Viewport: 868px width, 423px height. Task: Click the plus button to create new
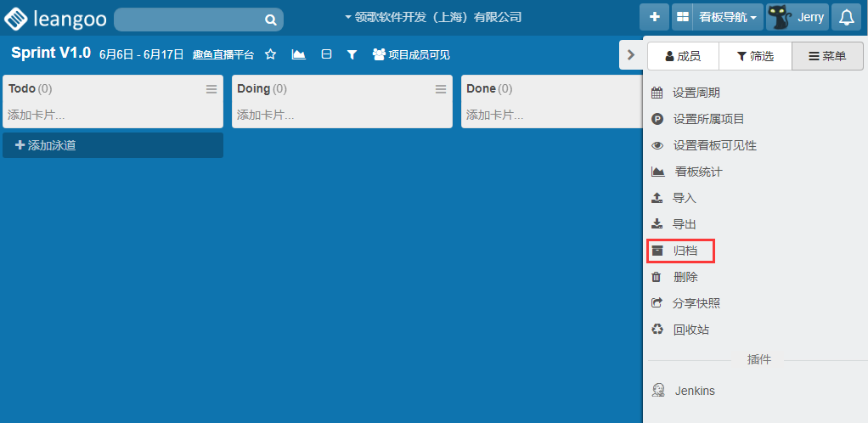coord(654,17)
